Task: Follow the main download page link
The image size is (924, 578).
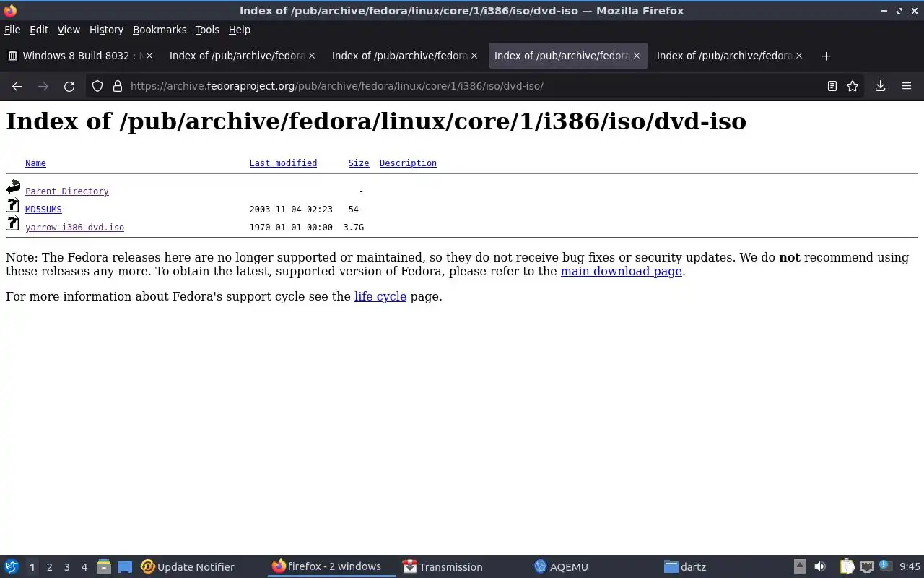Action: tap(621, 272)
